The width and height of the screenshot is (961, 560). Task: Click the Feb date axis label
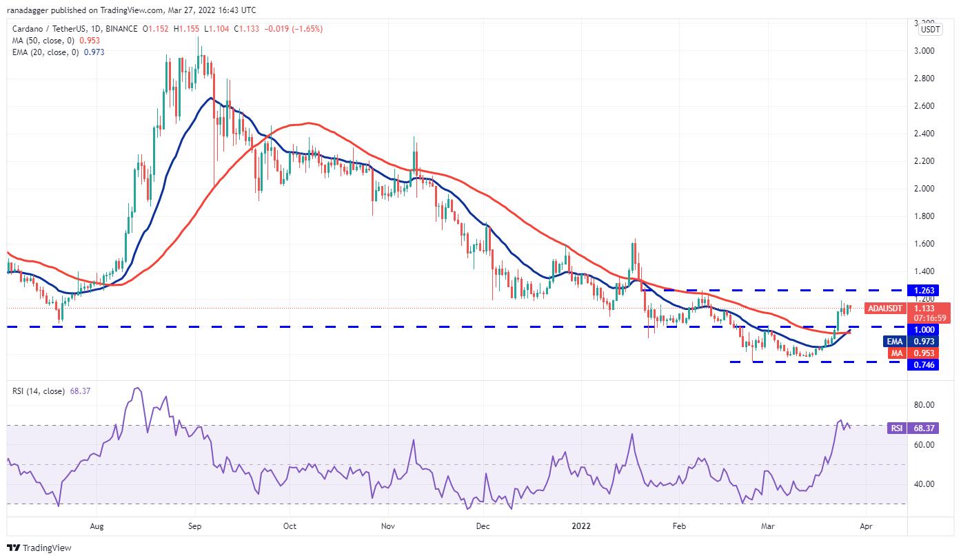click(x=679, y=526)
